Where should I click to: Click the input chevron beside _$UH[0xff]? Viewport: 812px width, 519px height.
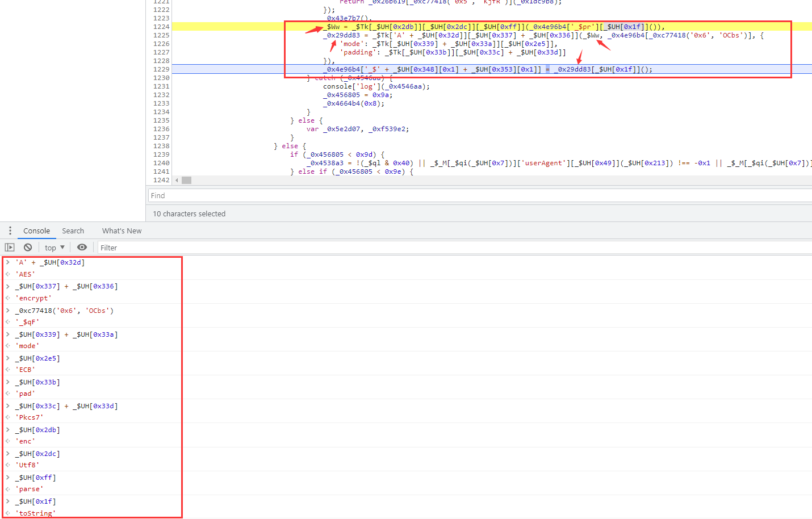pyautogui.click(x=8, y=478)
